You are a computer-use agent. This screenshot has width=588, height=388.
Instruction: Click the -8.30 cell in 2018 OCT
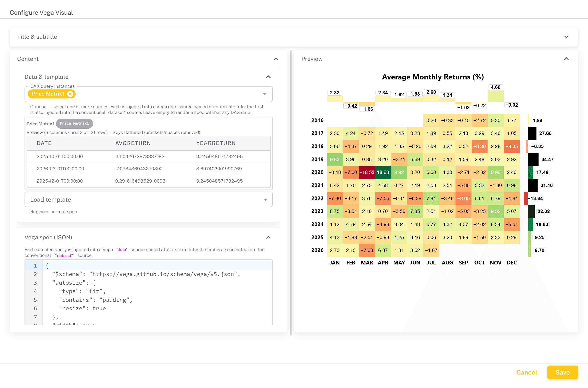479,146
